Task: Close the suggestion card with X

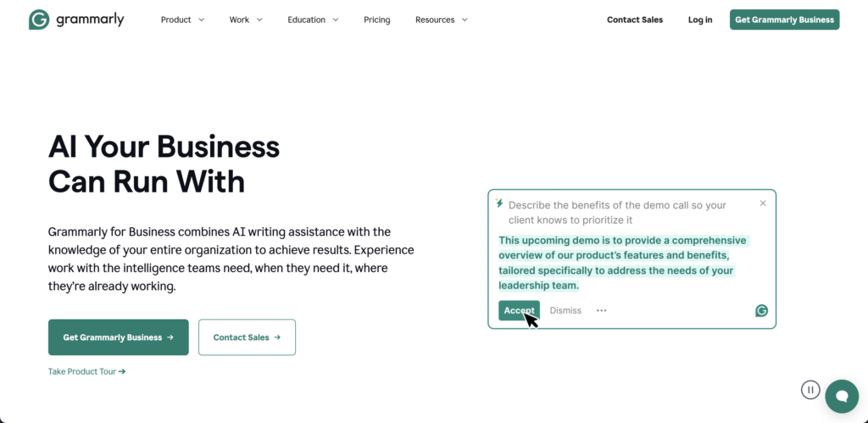Action: (x=763, y=203)
